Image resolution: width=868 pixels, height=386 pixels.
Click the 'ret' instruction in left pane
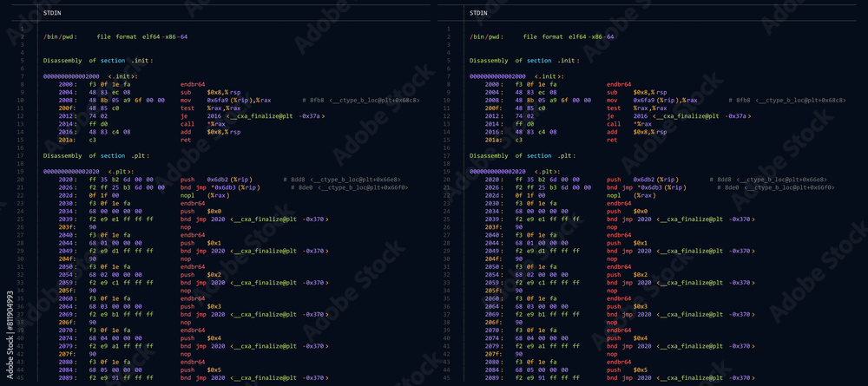tap(186, 141)
